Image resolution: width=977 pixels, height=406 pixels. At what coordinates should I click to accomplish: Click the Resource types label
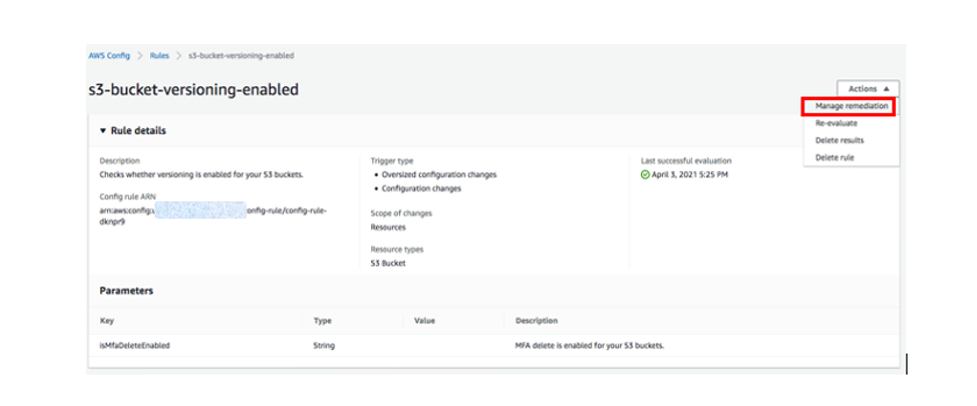point(397,249)
